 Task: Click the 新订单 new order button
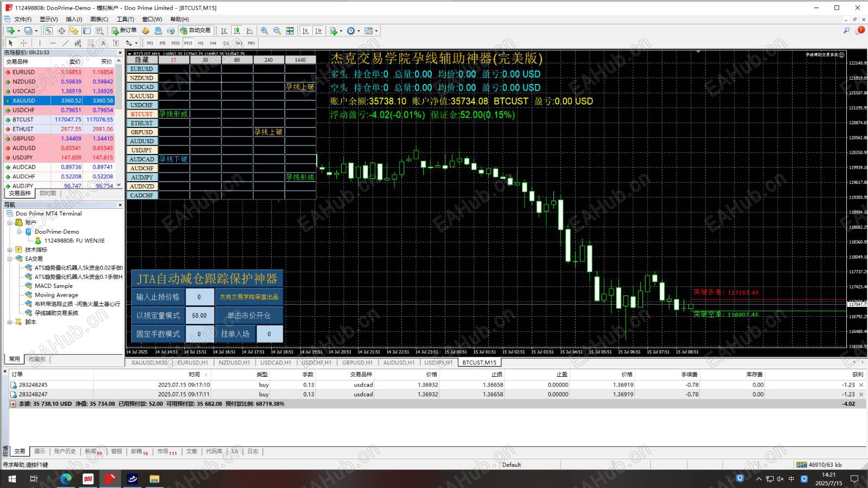(x=124, y=30)
